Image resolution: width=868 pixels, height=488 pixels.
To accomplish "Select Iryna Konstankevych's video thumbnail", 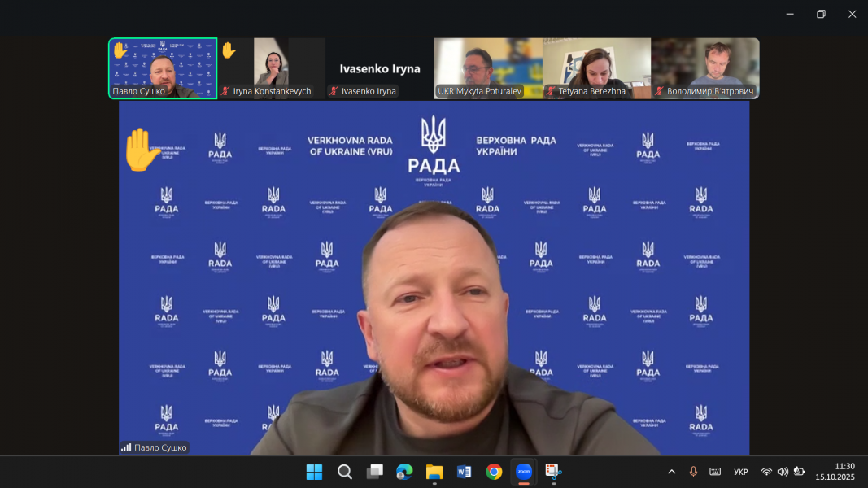I will (271, 68).
